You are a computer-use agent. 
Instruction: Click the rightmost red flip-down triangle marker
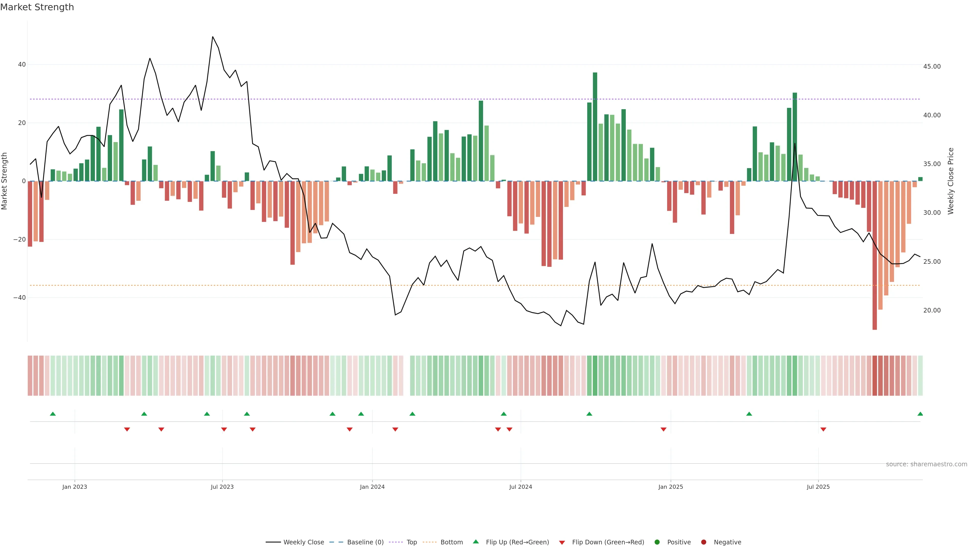823,429
